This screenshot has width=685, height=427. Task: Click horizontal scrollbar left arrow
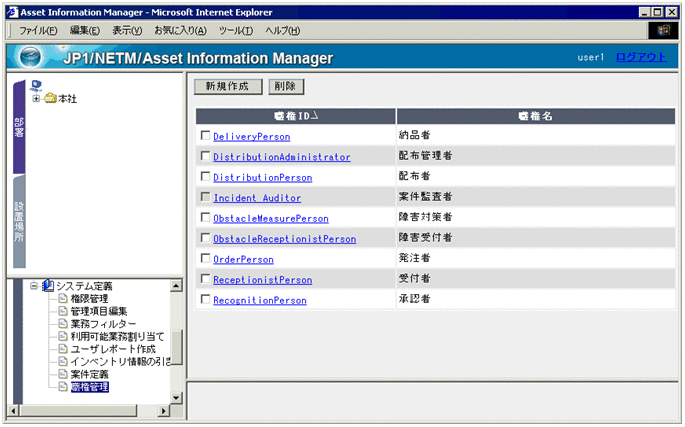click(13, 411)
